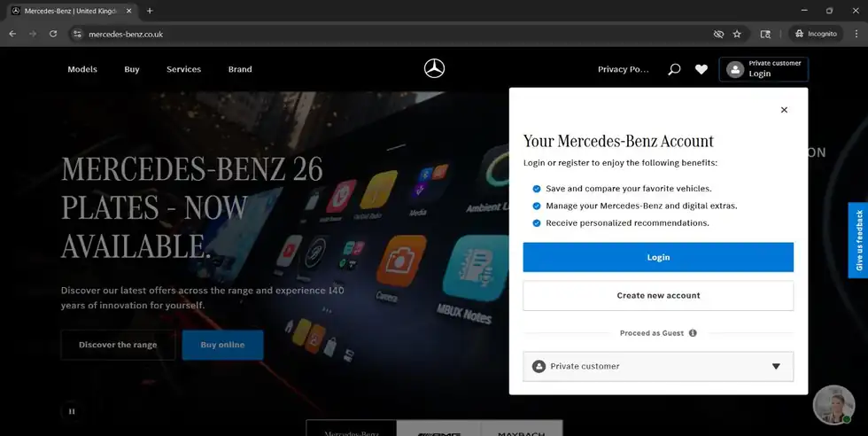Click Discover the range button
This screenshot has width=868, height=436.
(x=118, y=345)
